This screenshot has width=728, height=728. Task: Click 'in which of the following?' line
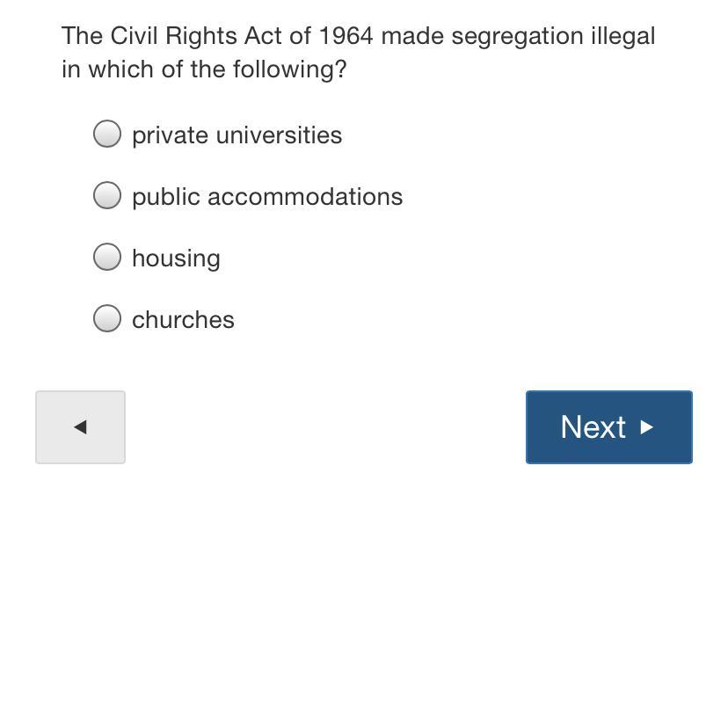[x=204, y=69]
